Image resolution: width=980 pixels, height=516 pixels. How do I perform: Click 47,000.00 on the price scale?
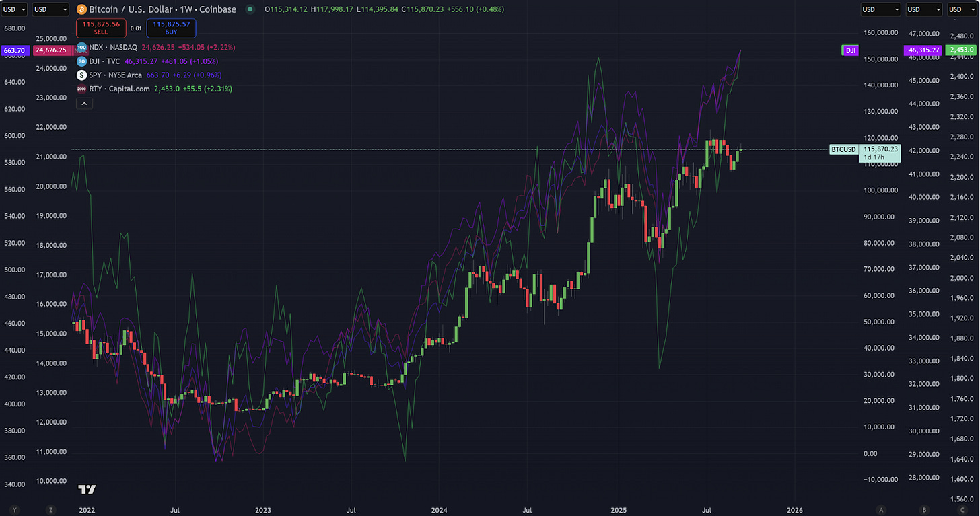[x=923, y=33]
